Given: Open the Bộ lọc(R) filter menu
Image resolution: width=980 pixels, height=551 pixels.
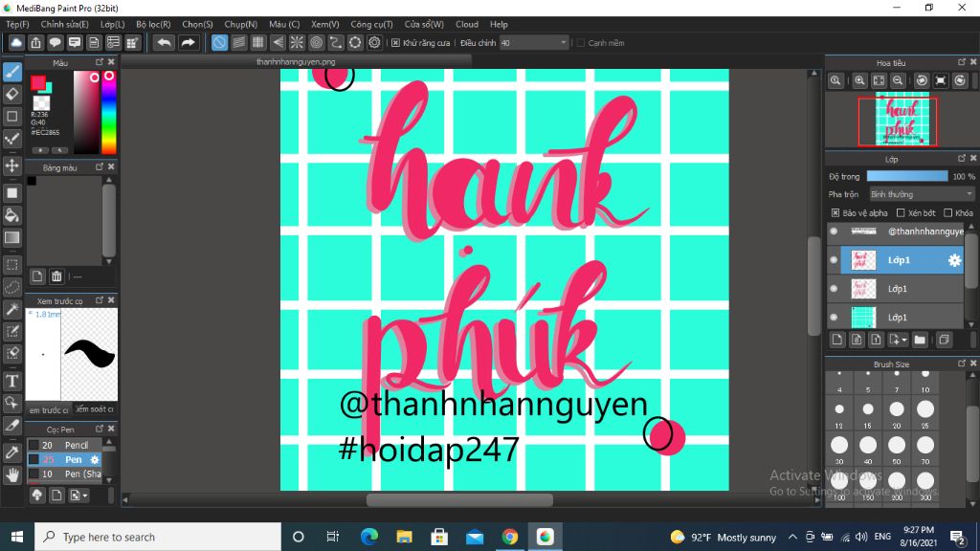Looking at the screenshot, I should point(153,24).
